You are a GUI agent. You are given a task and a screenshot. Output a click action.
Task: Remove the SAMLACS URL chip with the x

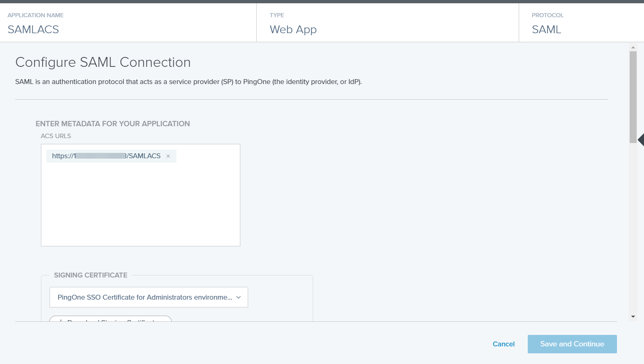[168, 156]
